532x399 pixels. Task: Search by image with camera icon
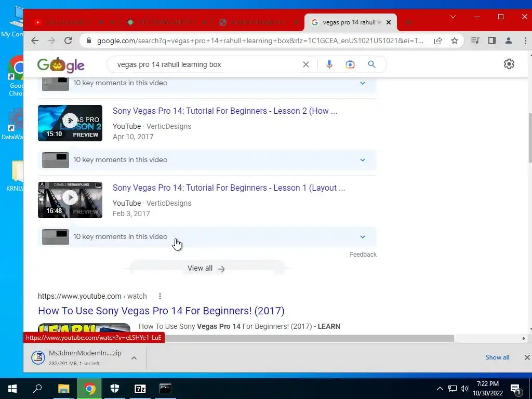pyautogui.click(x=350, y=64)
